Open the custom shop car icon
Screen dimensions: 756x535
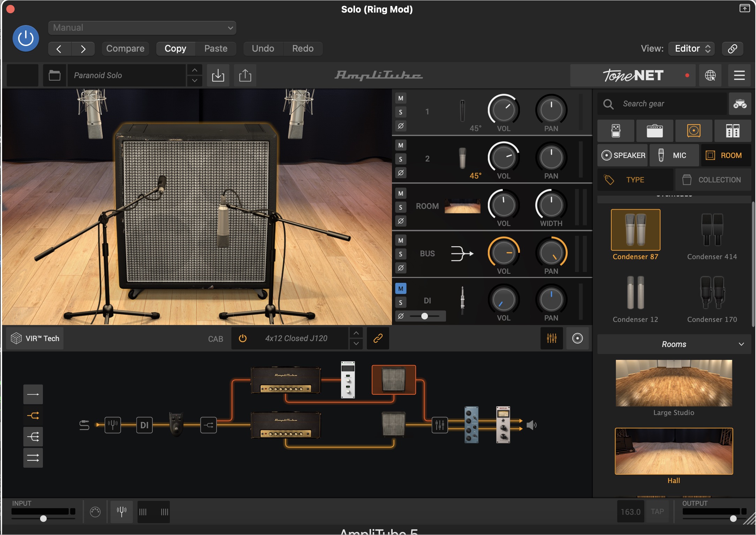740,104
